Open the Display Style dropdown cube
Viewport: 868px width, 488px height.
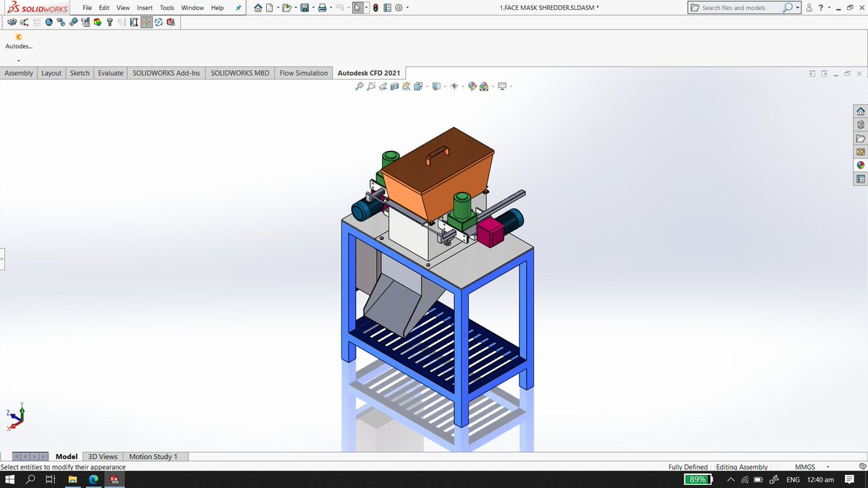click(x=436, y=87)
